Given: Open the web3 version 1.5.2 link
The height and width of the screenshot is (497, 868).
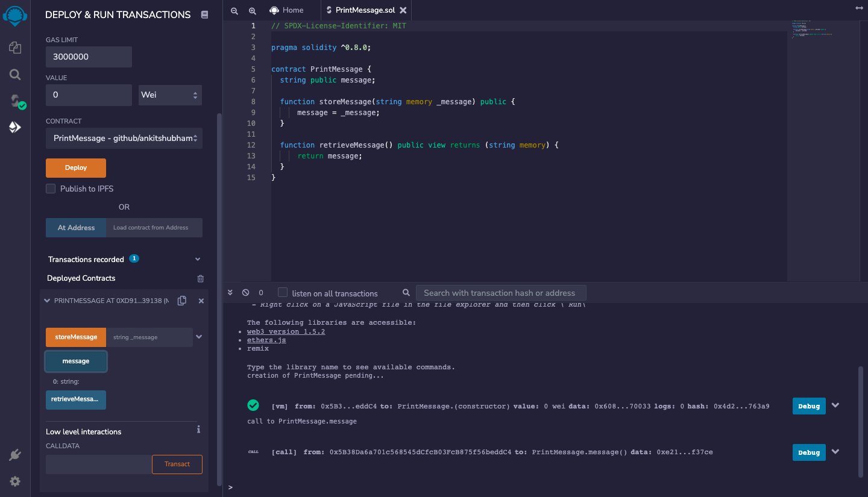Looking at the screenshot, I should pyautogui.click(x=286, y=332).
